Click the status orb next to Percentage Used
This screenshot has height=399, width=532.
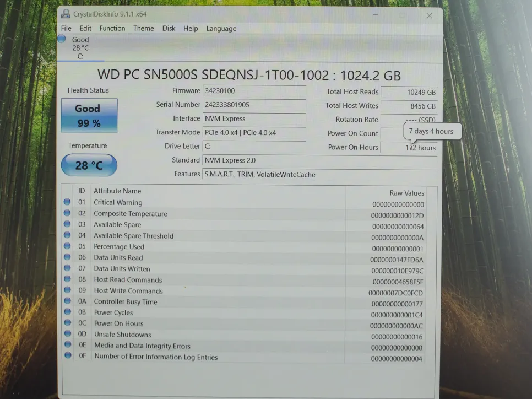pyautogui.click(x=67, y=246)
